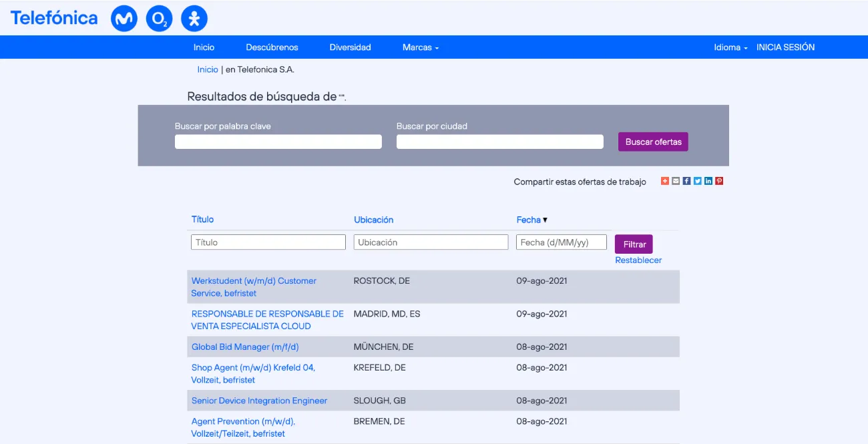The width and height of the screenshot is (868, 444).
Task: Click the Inicio breadcrumb link
Action: (208, 69)
